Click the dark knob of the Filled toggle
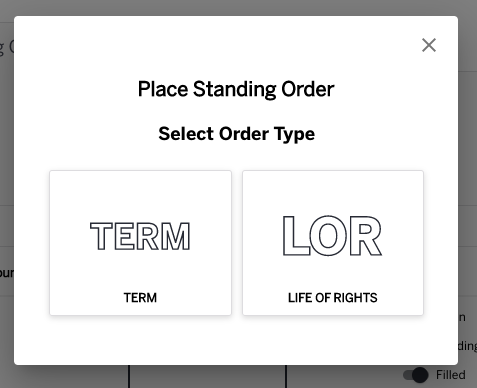The height and width of the screenshot is (388, 477). 420,375
